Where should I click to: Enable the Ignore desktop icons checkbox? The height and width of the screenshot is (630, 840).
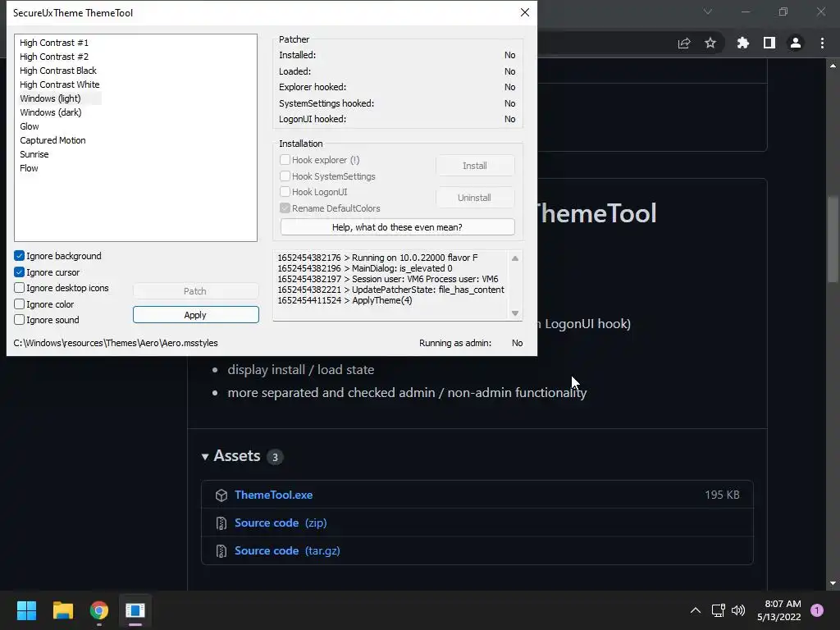pos(20,288)
